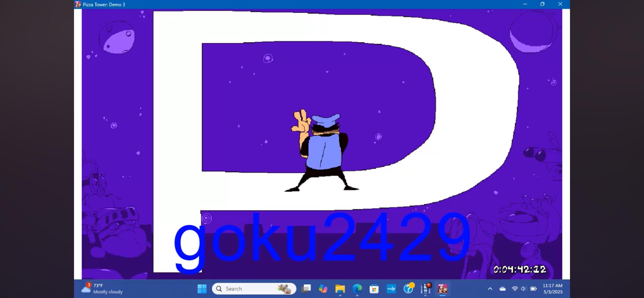
Task: Open Wi-Fi network quick settings
Action: (x=515, y=289)
